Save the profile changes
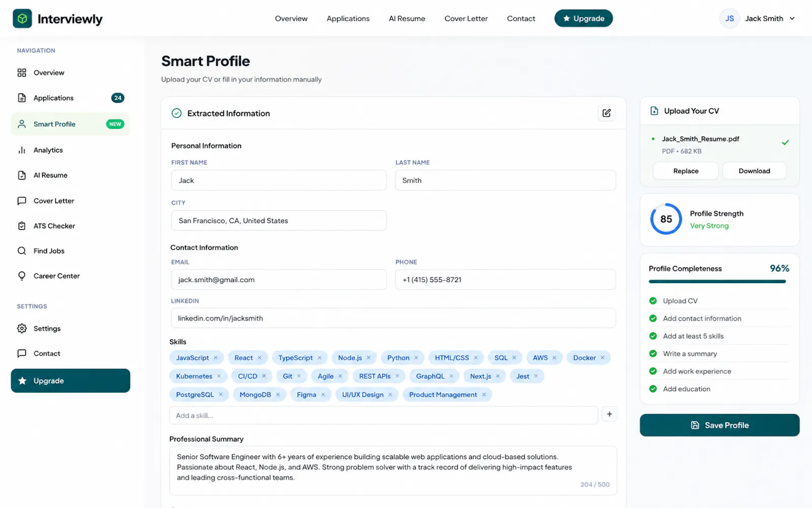Image resolution: width=812 pixels, height=508 pixels. click(x=720, y=425)
